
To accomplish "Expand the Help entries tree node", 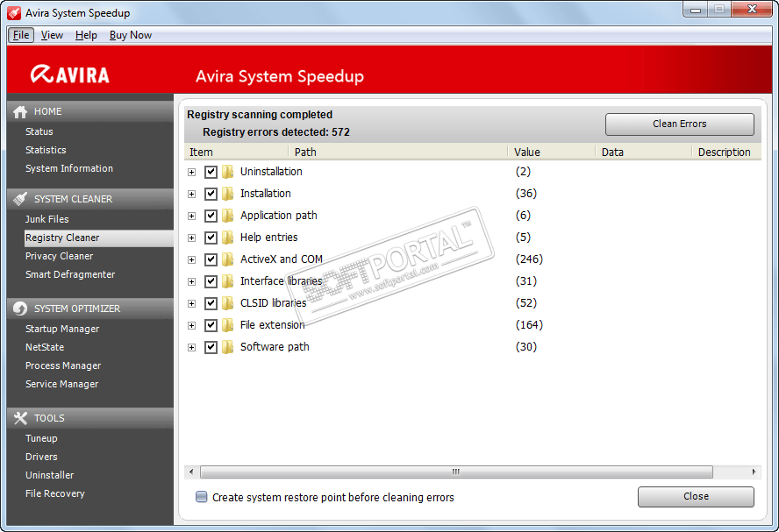I will (192, 238).
